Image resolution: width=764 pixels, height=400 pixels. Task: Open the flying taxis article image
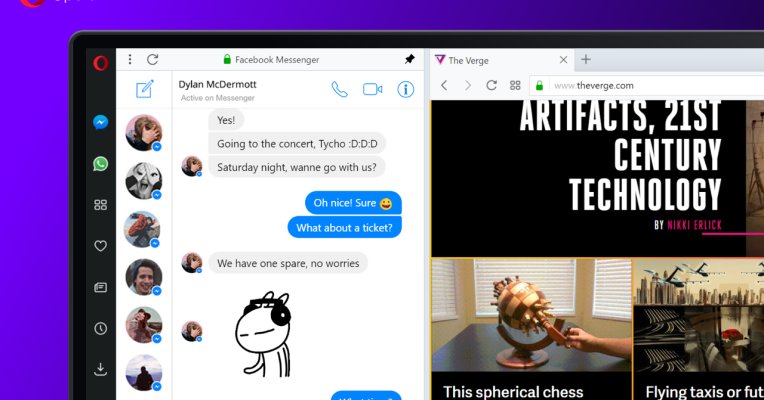[699, 315]
